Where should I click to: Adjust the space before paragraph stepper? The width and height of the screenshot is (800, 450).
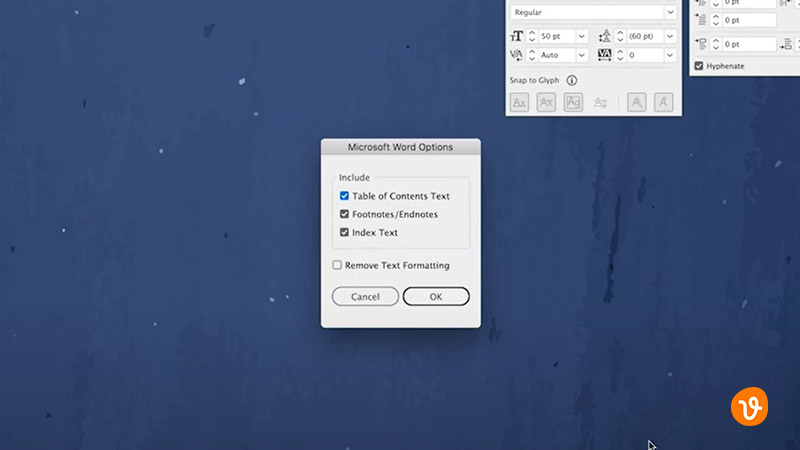click(716, 44)
